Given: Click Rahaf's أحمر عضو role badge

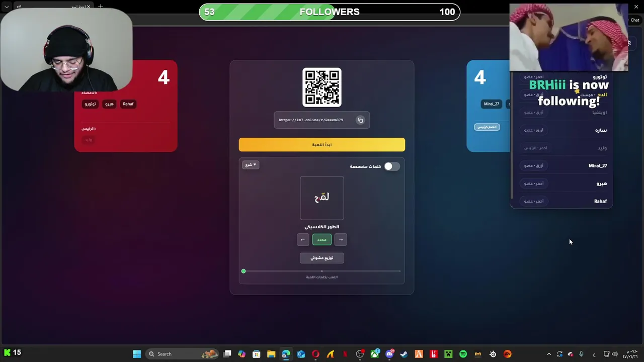Looking at the screenshot, I should pos(534,201).
